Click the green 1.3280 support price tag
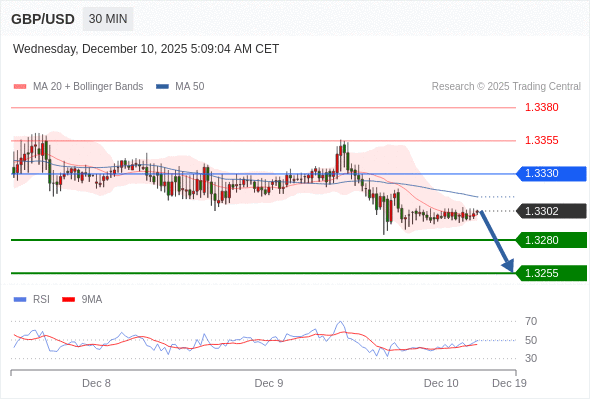 (552, 240)
